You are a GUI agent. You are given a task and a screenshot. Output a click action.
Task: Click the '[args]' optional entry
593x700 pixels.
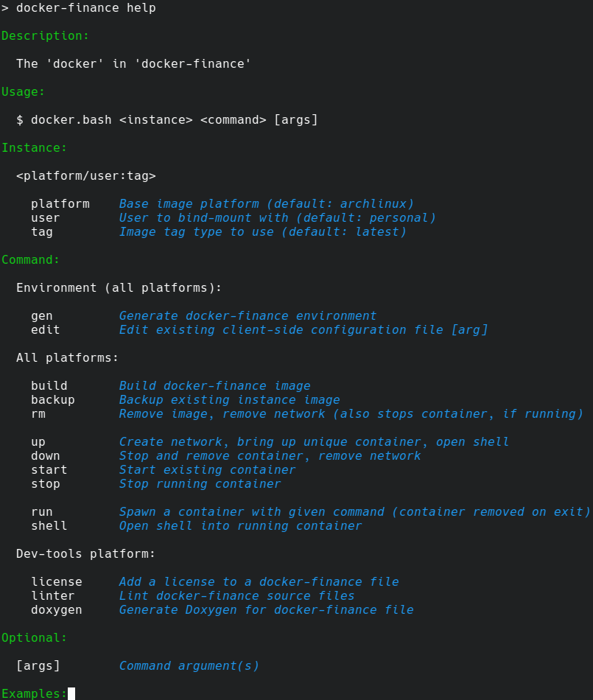(38, 665)
